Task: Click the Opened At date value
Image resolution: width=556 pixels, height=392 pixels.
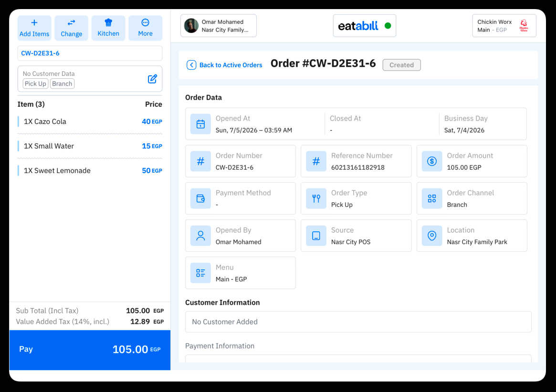Action: [x=254, y=130]
